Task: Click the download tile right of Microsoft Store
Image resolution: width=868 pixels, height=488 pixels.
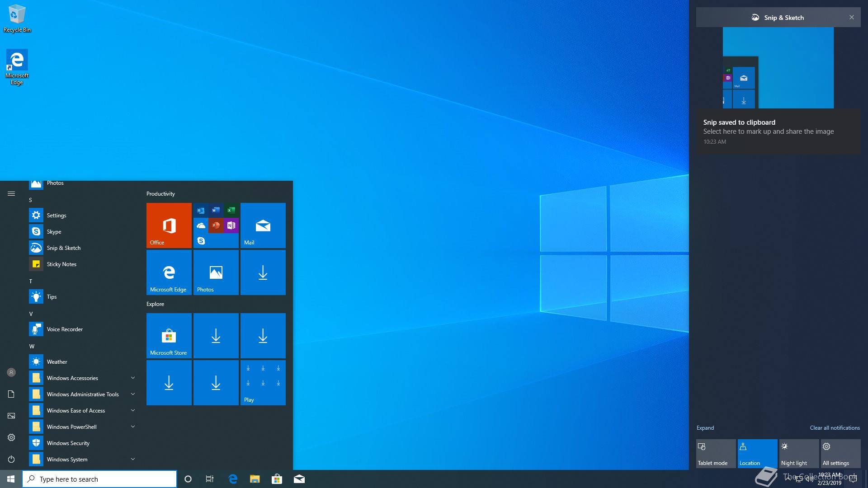Action: pos(216,336)
